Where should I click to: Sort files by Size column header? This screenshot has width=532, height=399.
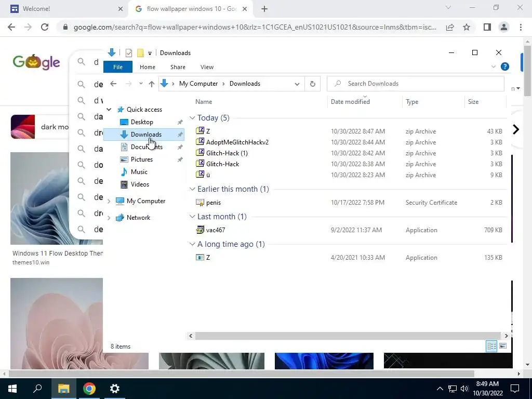tap(473, 102)
